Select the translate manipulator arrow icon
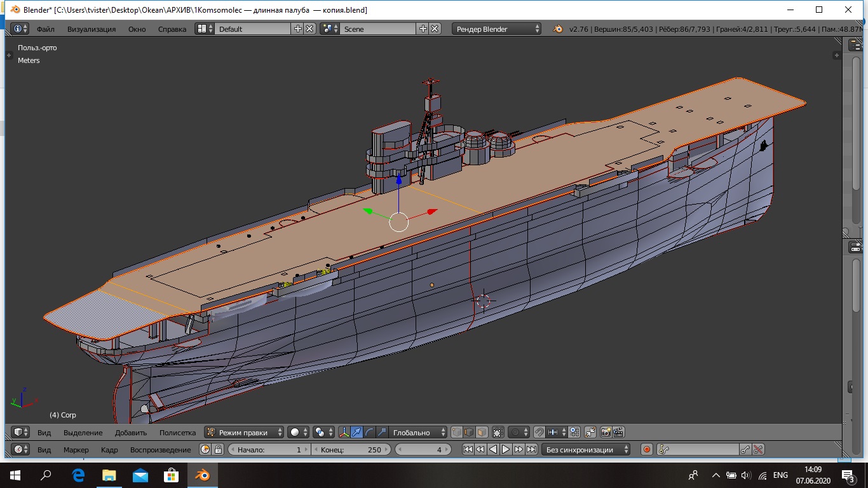Viewport: 868px width, 488px height. point(357,432)
